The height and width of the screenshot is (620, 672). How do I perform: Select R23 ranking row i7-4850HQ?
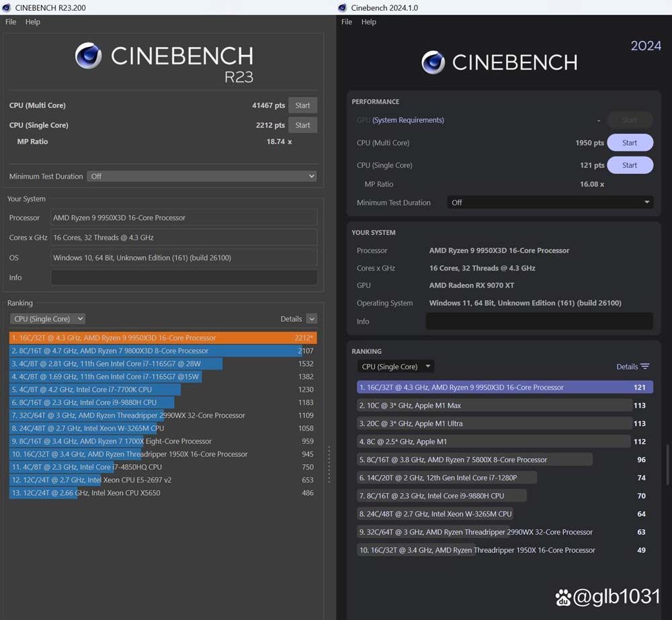(163, 467)
